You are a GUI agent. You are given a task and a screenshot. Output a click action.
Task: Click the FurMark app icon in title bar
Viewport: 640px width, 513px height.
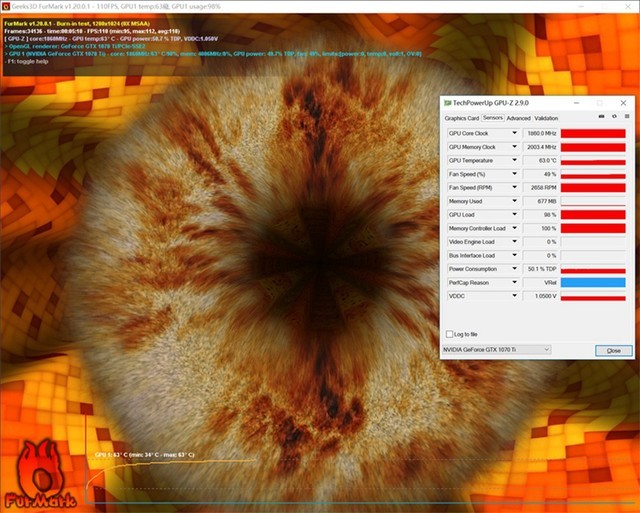click(5, 6)
